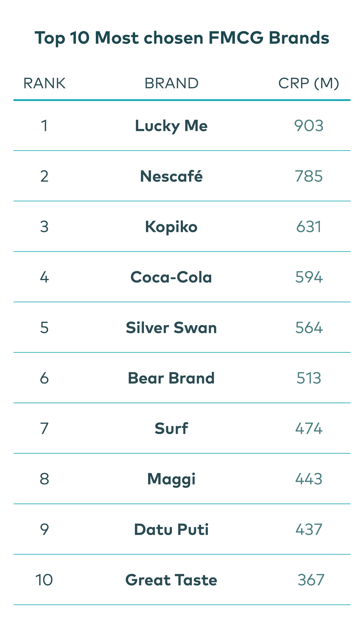Pick the Maggi brand entry
This screenshot has height=620, width=364.
click(x=171, y=479)
